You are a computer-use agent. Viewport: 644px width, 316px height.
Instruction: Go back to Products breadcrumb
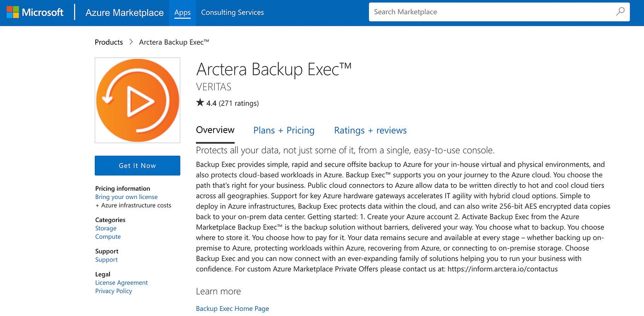tap(109, 42)
